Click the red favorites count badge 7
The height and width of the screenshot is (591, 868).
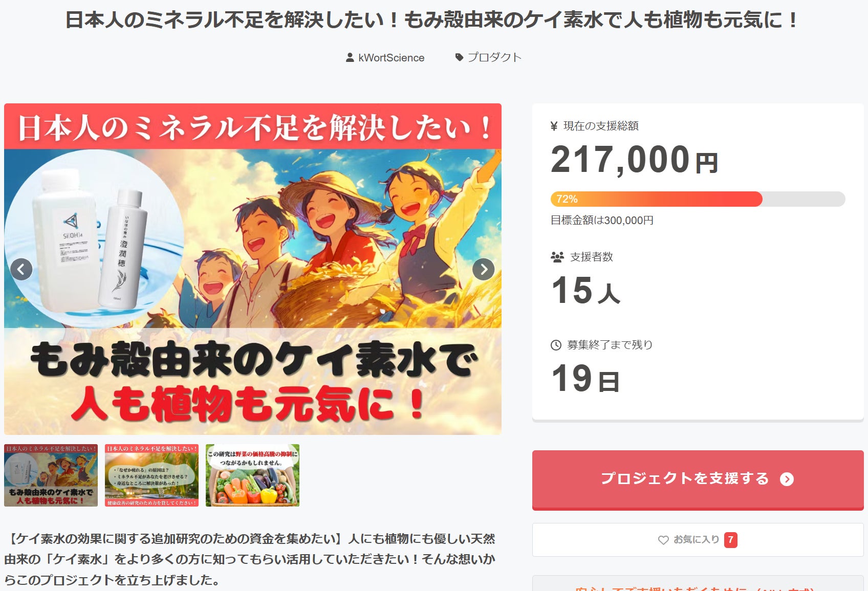click(730, 540)
